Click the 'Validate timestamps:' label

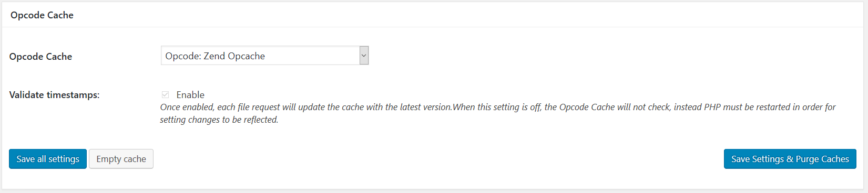coord(54,95)
